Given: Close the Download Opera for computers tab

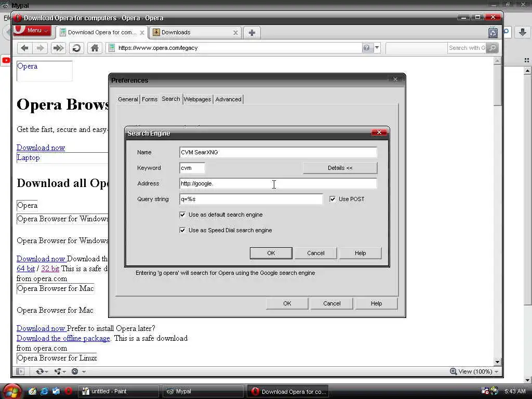Looking at the screenshot, I should pos(142,33).
